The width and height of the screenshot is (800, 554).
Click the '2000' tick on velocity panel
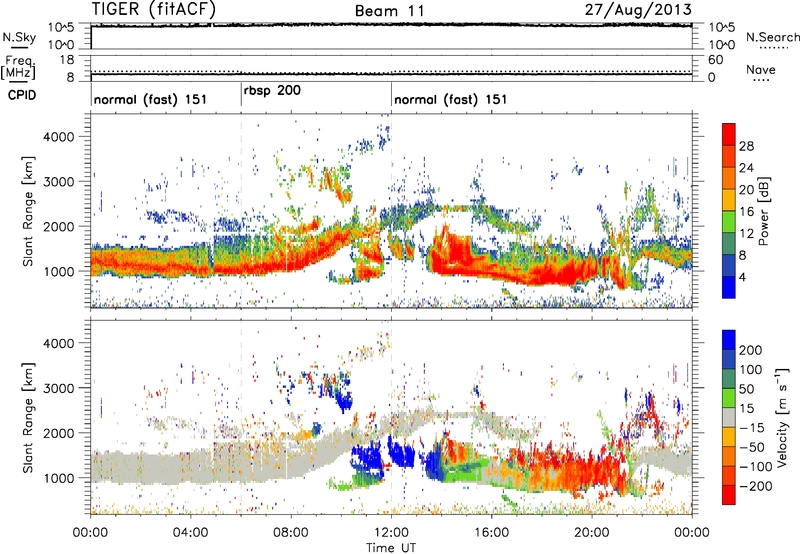(x=58, y=433)
